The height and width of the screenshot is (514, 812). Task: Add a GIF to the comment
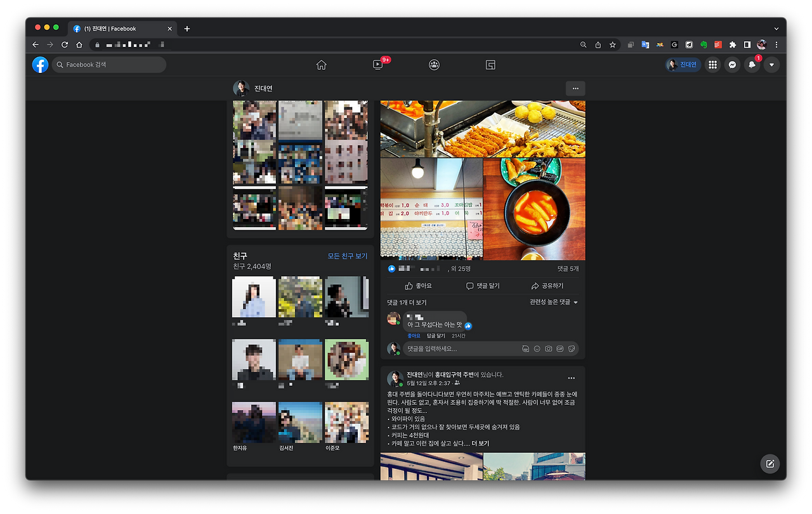pyautogui.click(x=560, y=349)
